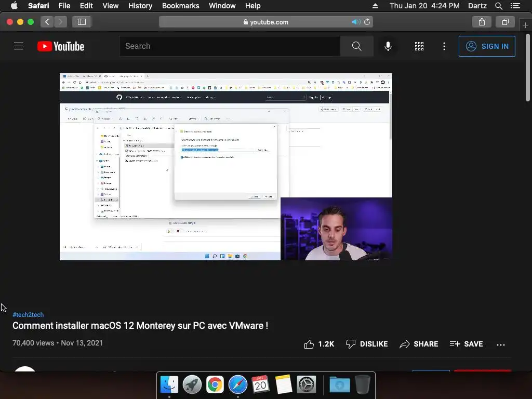532x399 pixels.
Task: Focus the YouTube search field
Action: tap(230, 46)
